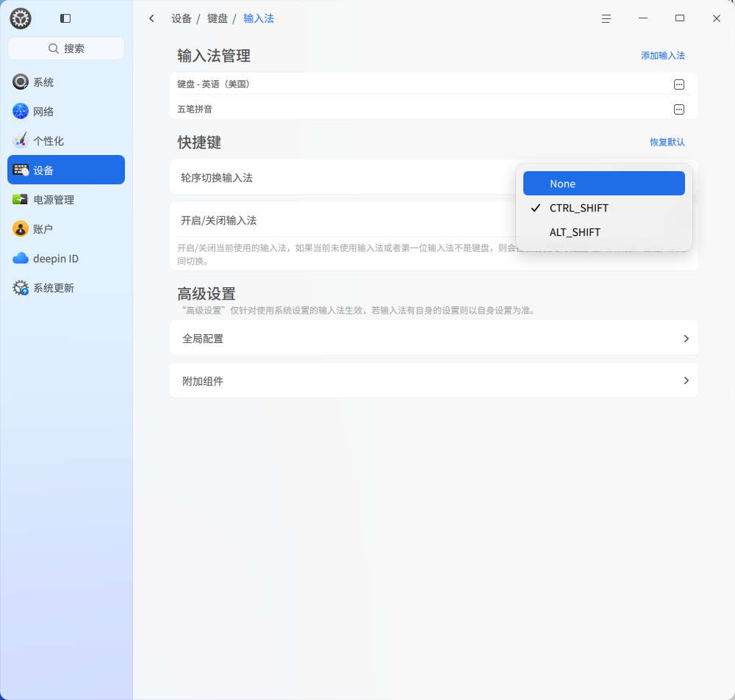Open options for 键盘 - 英语（美国）
735x700 pixels.
pos(678,84)
